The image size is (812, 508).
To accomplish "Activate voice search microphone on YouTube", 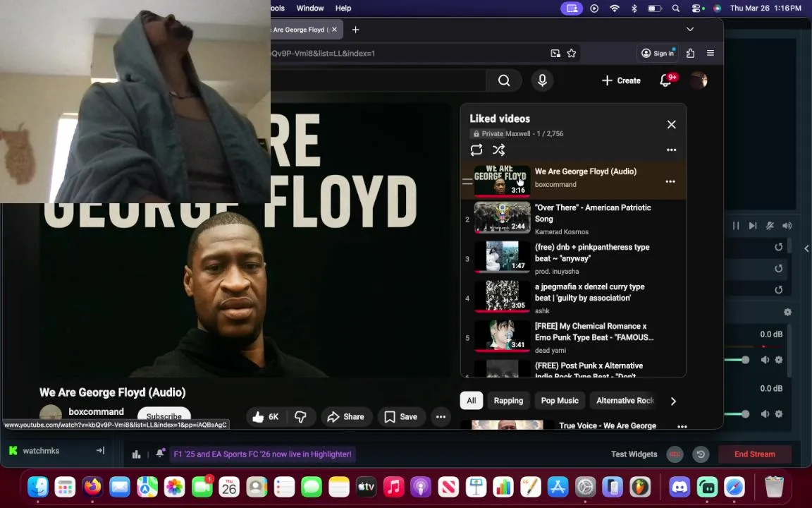I will tap(542, 80).
